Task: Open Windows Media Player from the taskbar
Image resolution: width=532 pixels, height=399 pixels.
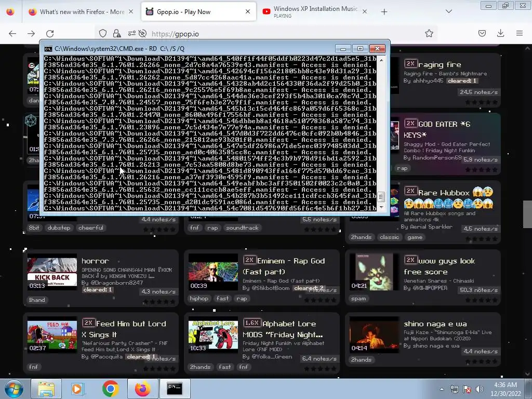Action: click(78, 389)
